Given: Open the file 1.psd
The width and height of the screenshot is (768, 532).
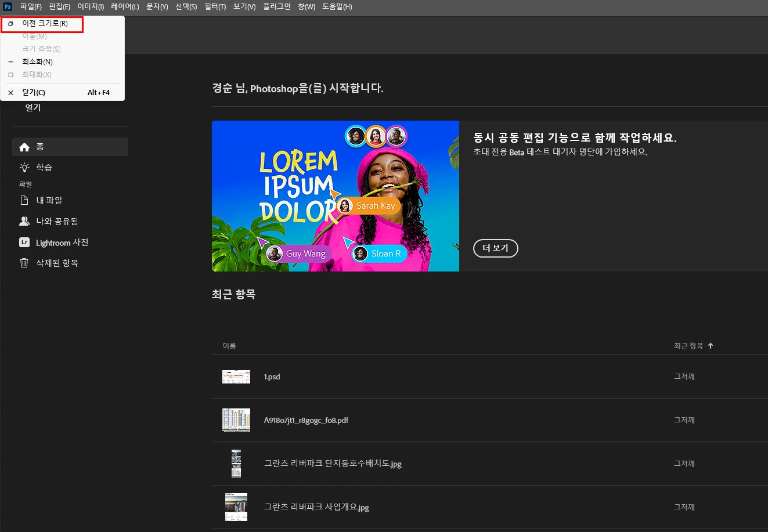Looking at the screenshot, I should [x=272, y=377].
